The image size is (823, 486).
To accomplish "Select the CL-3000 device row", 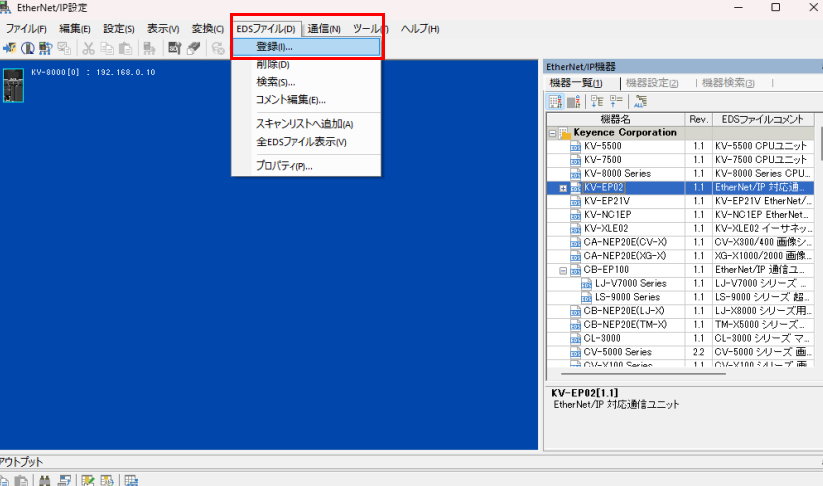I will pyautogui.click(x=681, y=339).
